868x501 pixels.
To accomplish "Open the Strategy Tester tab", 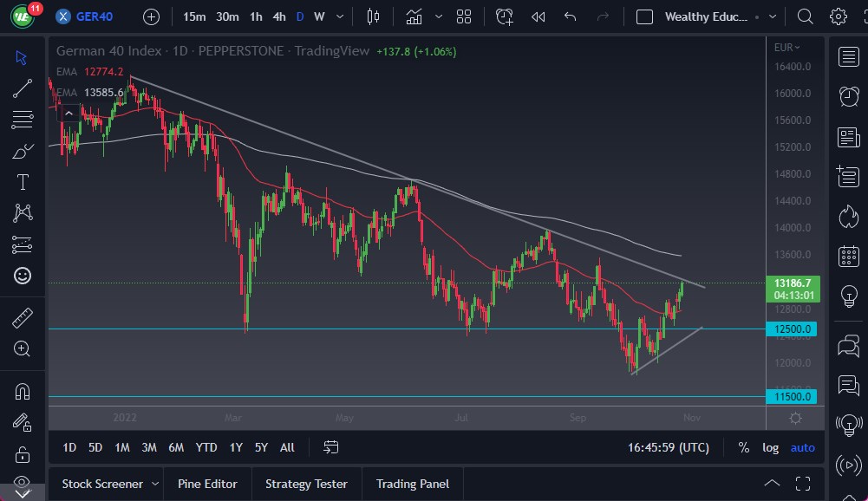I will pyautogui.click(x=306, y=483).
